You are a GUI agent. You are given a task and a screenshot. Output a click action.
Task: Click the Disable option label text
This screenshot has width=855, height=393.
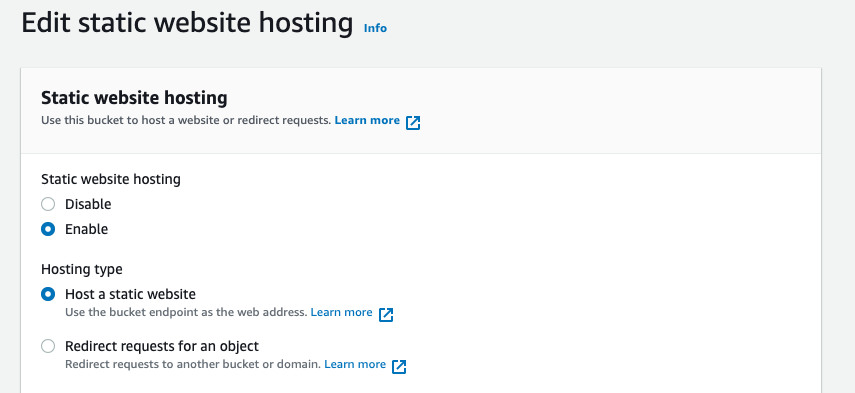tap(88, 204)
